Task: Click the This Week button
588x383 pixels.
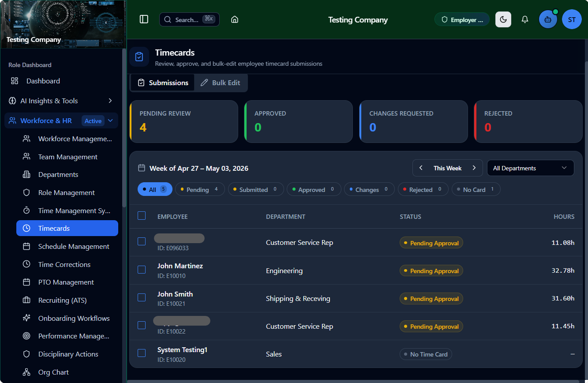Action: [x=447, y=168]
